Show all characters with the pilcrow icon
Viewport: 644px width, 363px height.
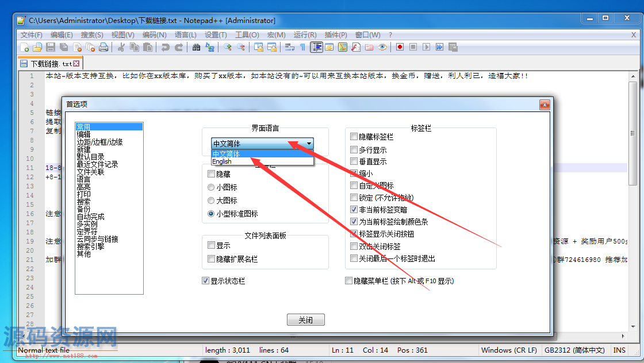pos(302,47)
